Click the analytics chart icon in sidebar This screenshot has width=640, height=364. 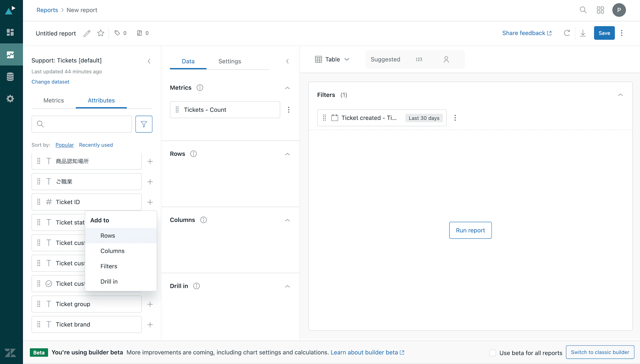[x=12, y=54]
